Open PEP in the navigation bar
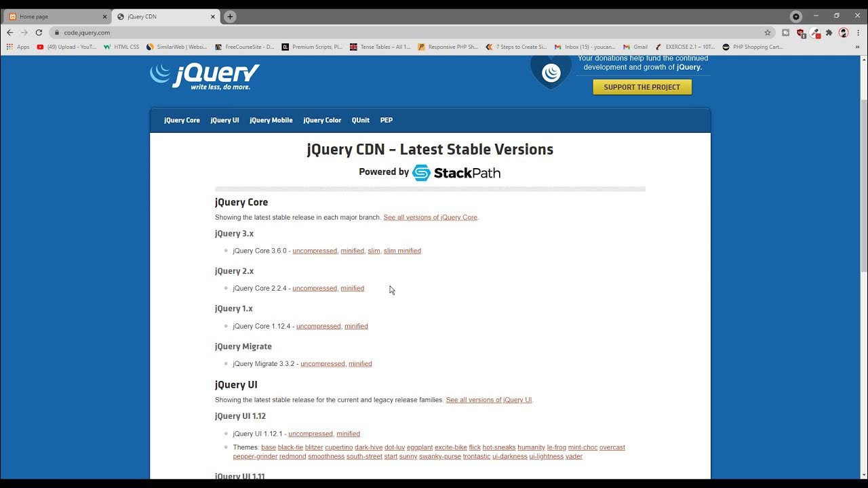 (x=387, y=120)
